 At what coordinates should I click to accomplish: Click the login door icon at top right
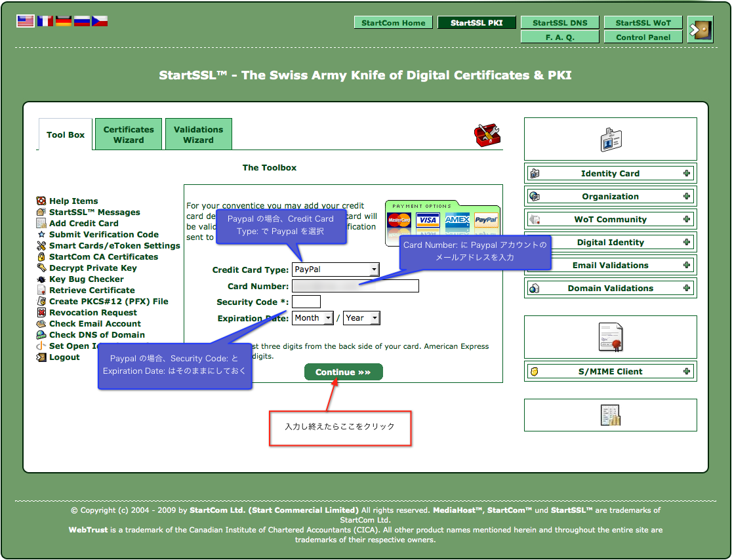700,30
